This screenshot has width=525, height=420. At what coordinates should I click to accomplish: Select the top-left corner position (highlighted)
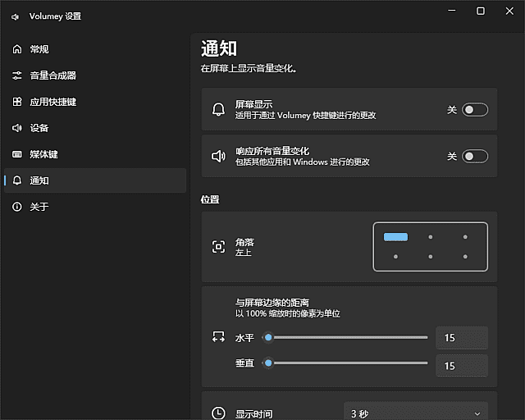click(x=395, y=237)
